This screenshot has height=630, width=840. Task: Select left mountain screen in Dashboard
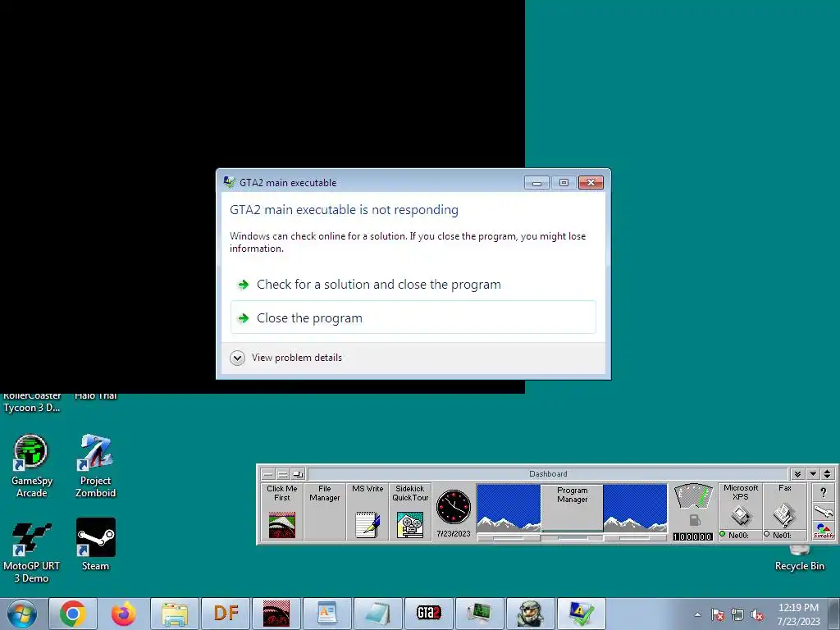pyautogui.click(x=509, y=507)
